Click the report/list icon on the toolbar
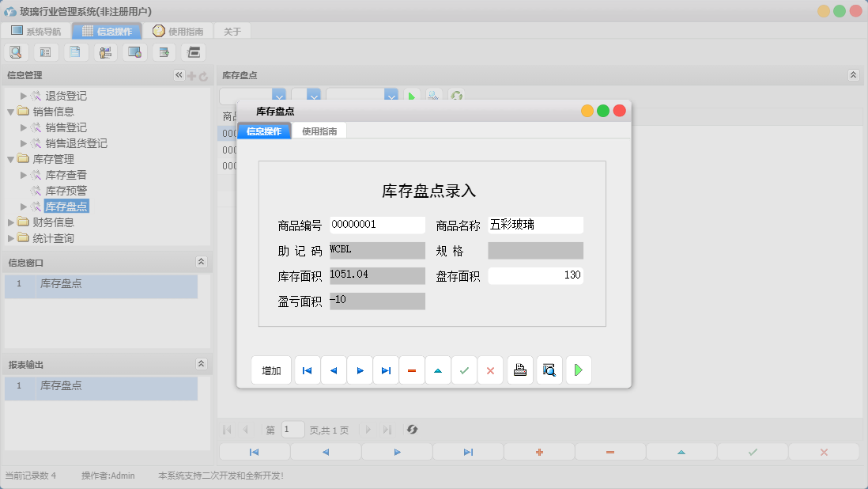 tap(45, 51)
